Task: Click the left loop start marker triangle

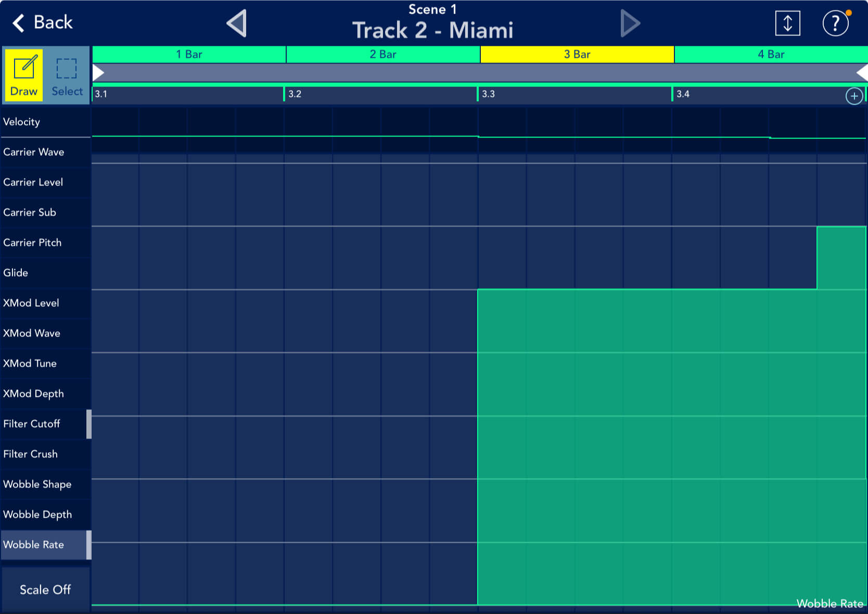Action: [98, 72]
